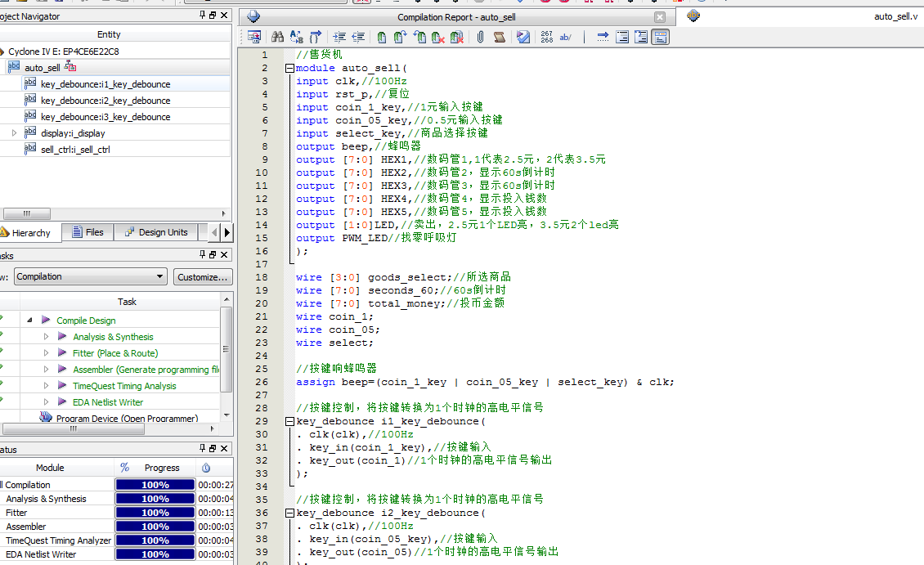
Task: Open Find with the binoculars icon
Action: coord(277,37)
